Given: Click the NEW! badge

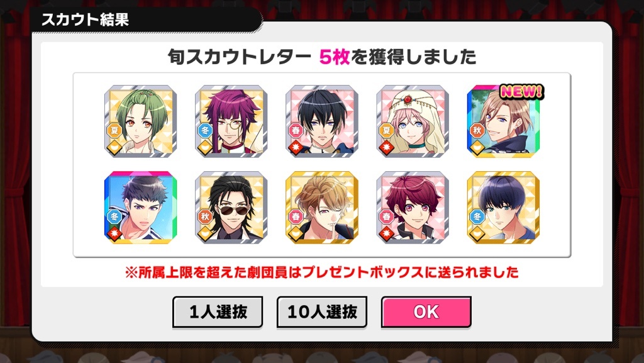Looking at the screenshot, I should [x=521, y=92].
